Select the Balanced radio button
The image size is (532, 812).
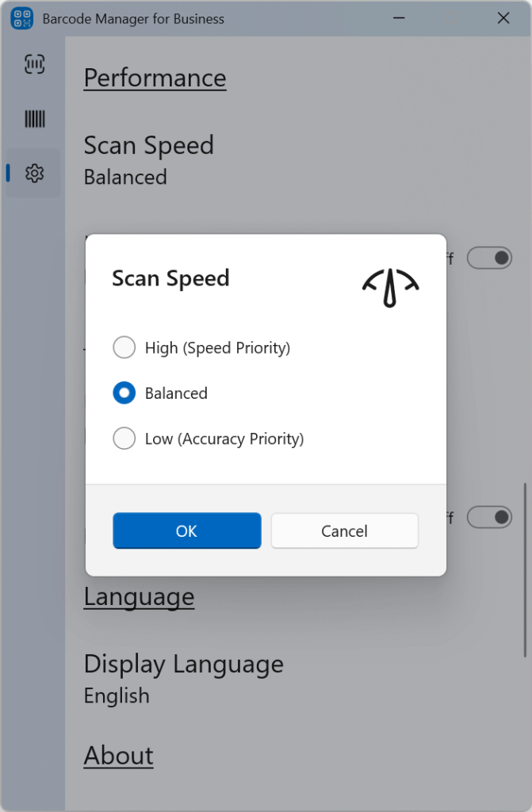pos(124,393)
